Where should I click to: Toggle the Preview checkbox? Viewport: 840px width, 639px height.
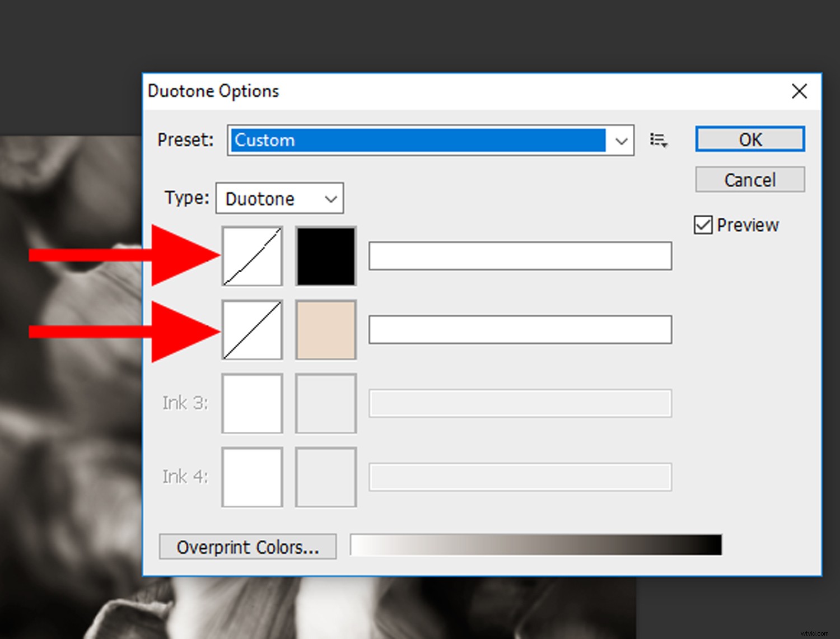(x=703, y=225)
